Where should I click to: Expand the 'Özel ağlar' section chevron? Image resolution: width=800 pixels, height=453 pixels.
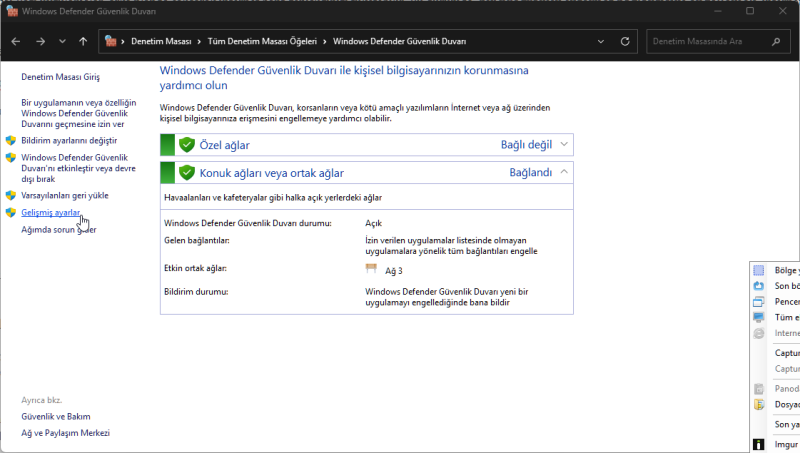coord(564,144)
